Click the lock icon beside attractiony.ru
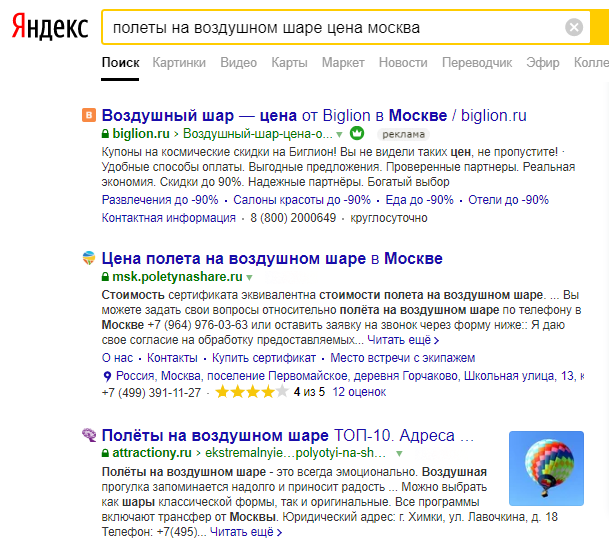This screenshot has height=546, width=609. [x=105, y=453]
